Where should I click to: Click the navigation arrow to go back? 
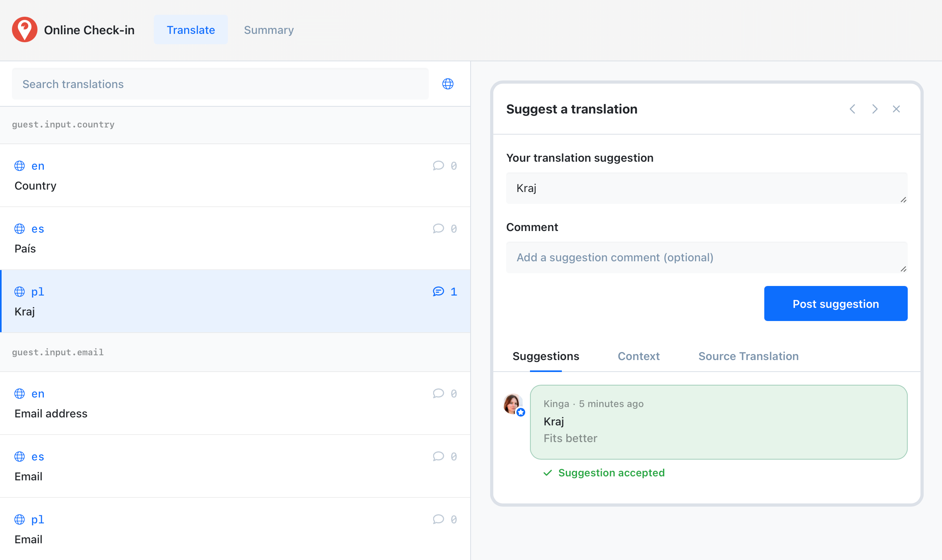853,109
